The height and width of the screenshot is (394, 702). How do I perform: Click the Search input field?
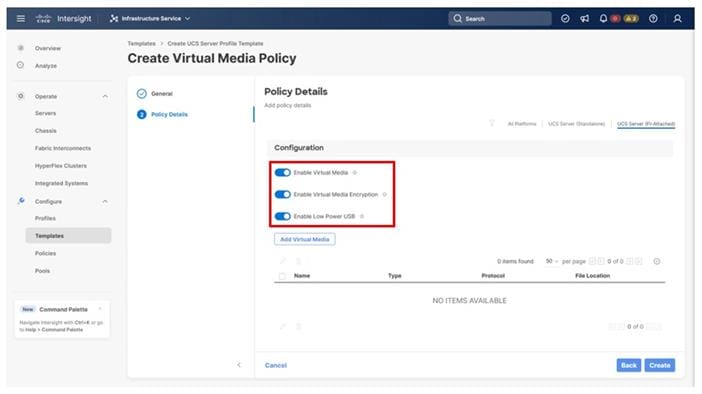(x=500, y=18)
